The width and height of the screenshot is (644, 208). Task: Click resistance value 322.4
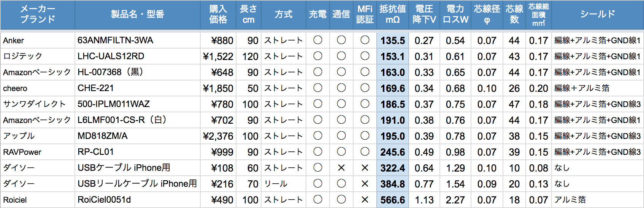tap(393, 168)
